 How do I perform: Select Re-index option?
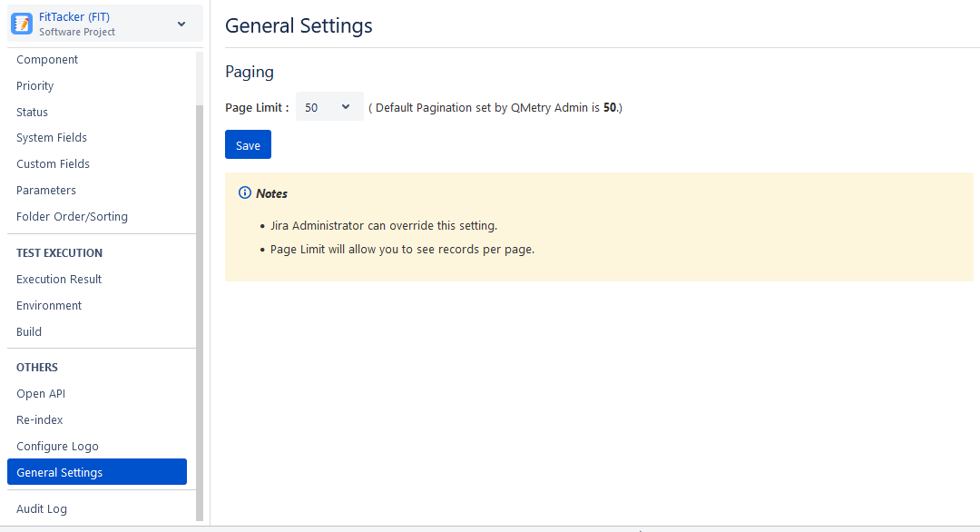pos(39,420)
